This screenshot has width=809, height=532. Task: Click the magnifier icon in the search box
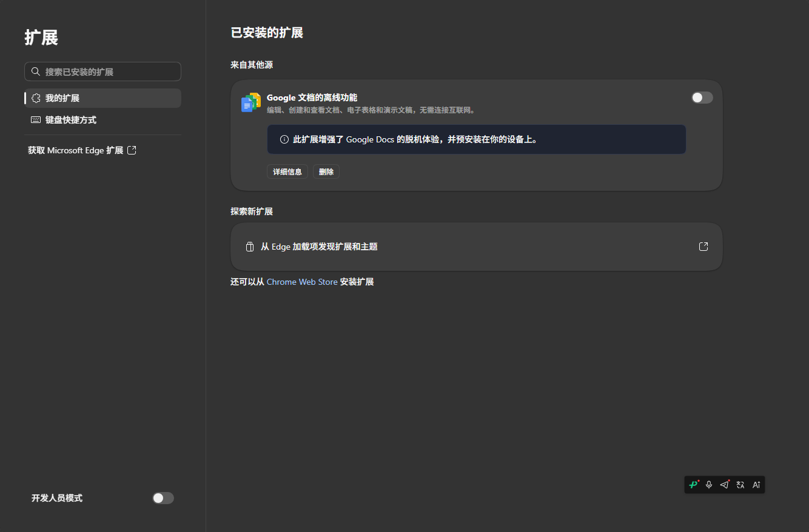pos(36,71)
